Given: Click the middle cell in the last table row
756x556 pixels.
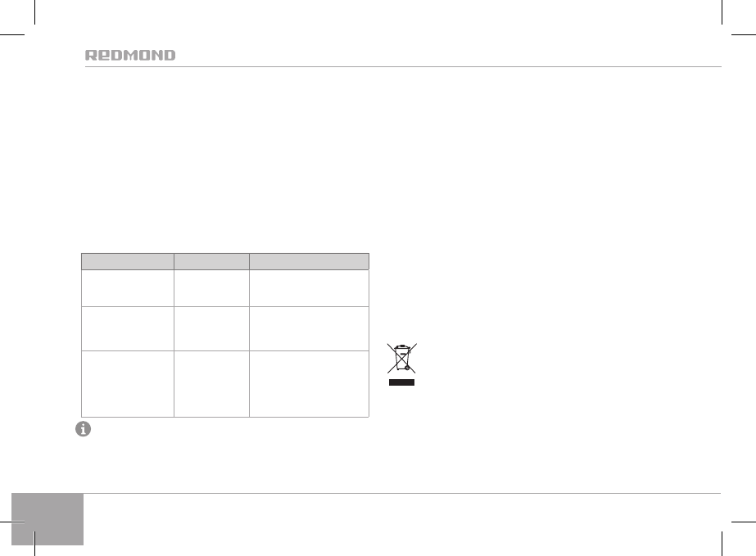Looking at the screenshot, I should 211,383.
